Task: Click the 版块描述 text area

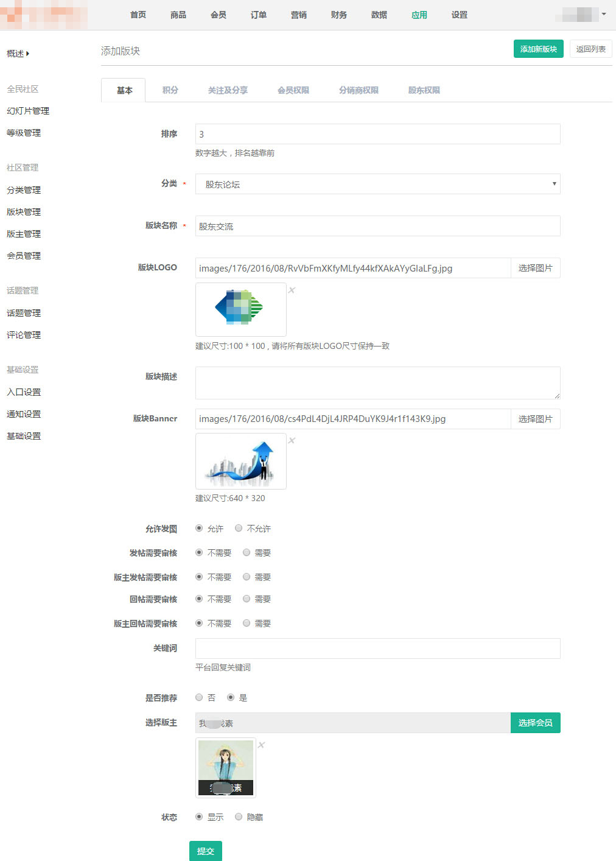Action: (x=377, y=382)
